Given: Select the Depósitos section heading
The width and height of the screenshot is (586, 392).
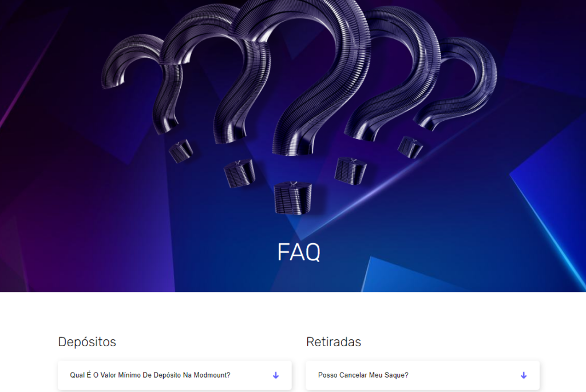Looking at the screenshot, I should point(87,342).
